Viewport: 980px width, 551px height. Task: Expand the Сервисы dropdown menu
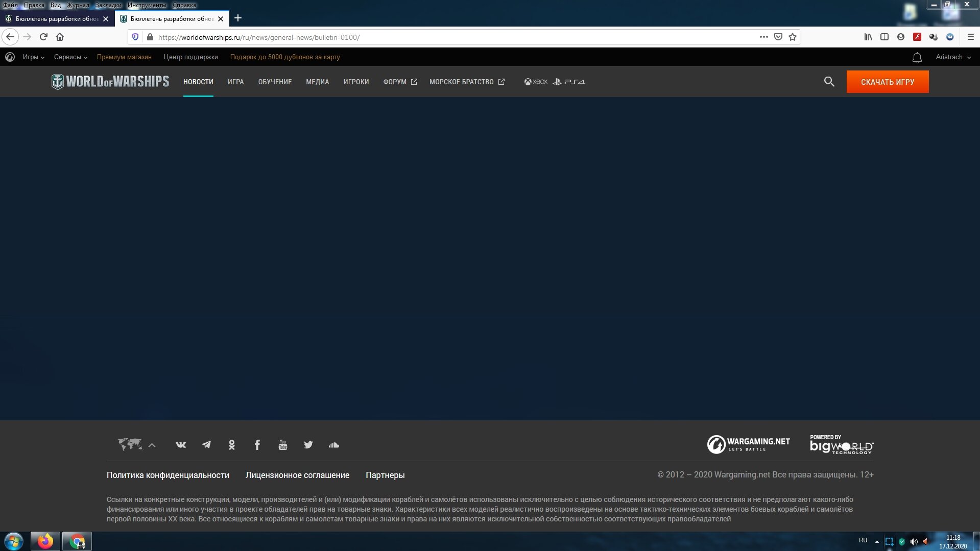(x=70, y=57)
